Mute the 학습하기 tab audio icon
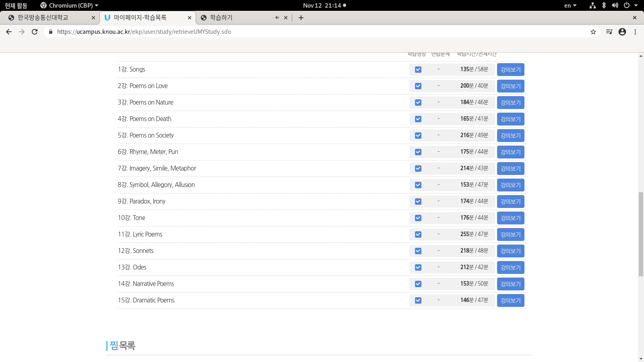644x362 pixels. coord(277,18)
